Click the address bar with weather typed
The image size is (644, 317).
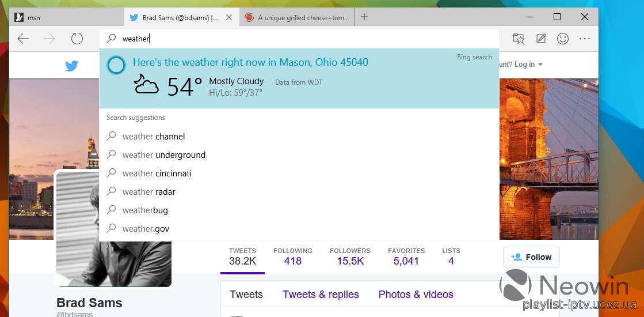tap(299, 39)
